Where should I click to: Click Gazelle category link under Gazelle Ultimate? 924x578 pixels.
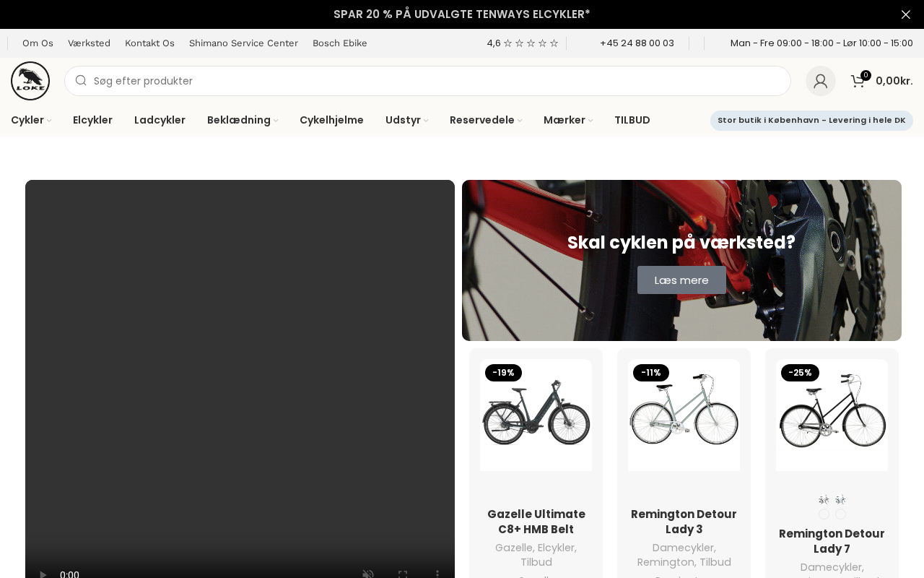click(x=513, y=548)
